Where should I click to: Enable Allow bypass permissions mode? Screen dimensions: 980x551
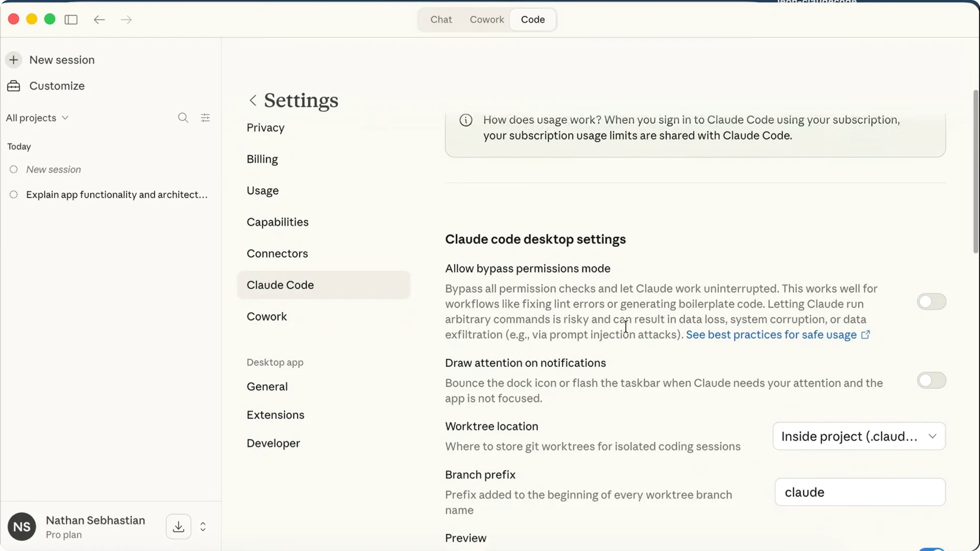point(932,302)
